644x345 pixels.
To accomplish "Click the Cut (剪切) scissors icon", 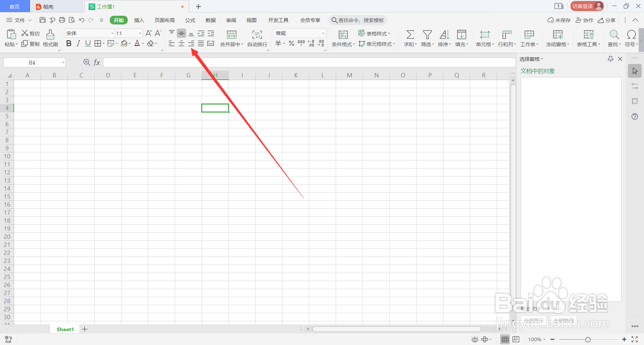I will [x=25, y=33].
